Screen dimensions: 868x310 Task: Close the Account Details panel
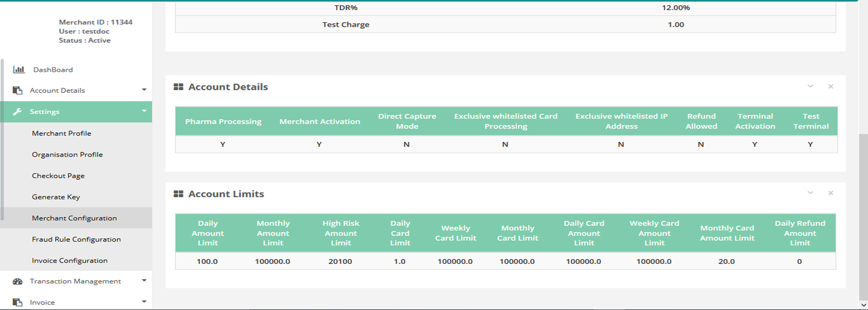[x=830, y=87]
